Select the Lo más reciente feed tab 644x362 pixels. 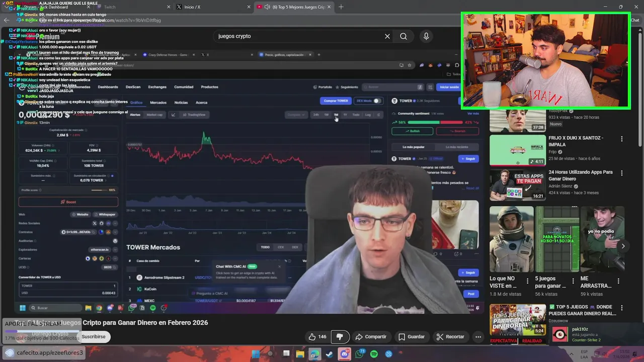[457, 147]
